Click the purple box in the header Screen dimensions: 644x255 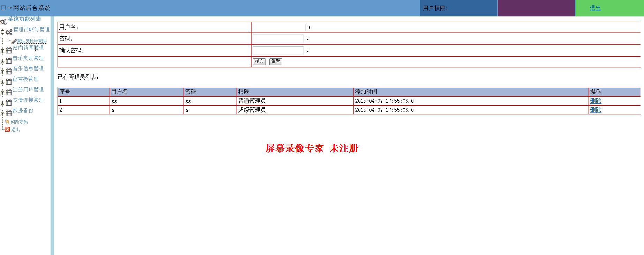[536, 8]
